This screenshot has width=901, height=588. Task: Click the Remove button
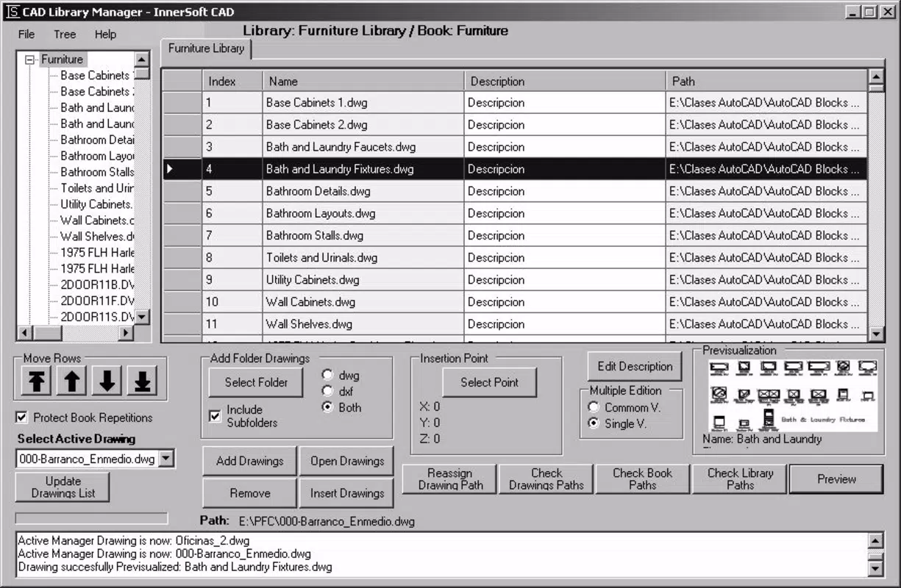(x=249, y=493)
